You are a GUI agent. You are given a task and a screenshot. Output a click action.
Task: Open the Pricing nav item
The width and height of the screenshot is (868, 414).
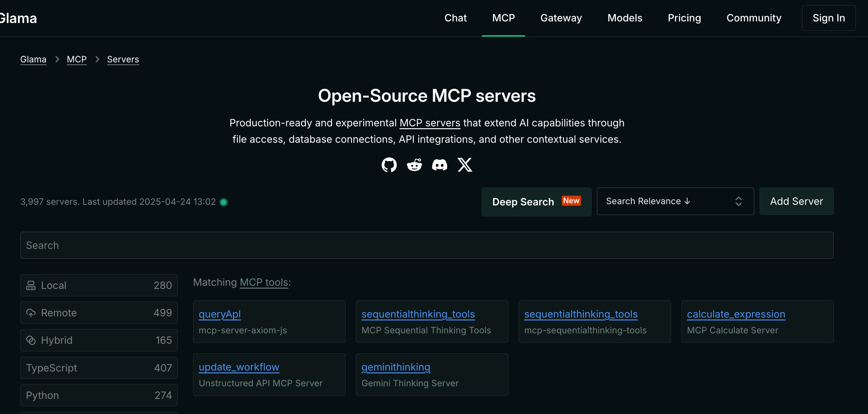pos(684,18)
